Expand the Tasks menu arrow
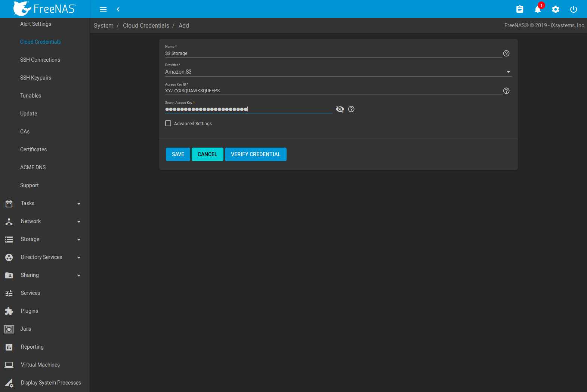The width and height of the screenshot is (587, 392). point(79,204)
